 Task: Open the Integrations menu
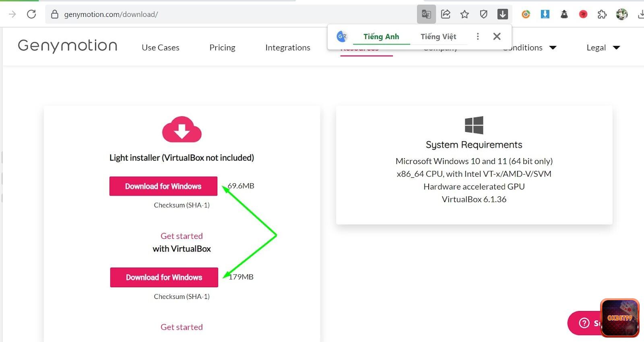point(288,47)
